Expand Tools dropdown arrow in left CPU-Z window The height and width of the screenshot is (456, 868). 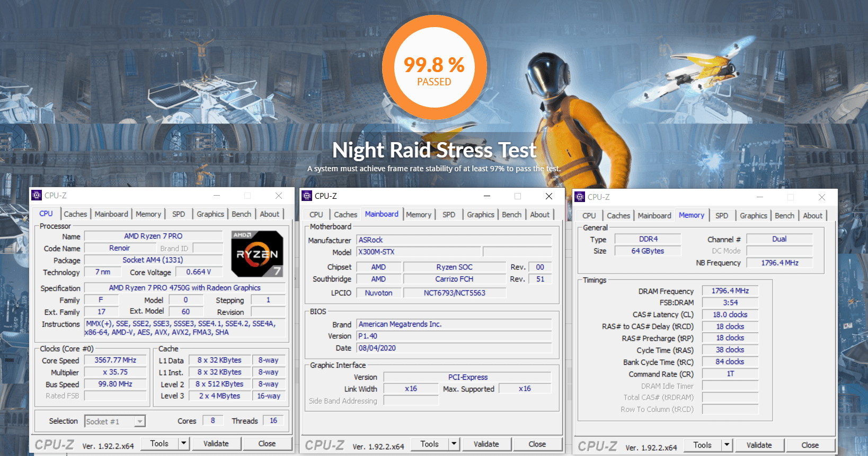(184, 443)
